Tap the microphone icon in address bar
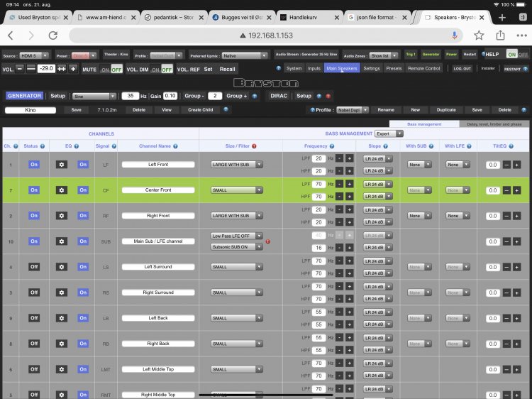The width and height of the screenshot is (532, 399). click(x=454, y=35)
